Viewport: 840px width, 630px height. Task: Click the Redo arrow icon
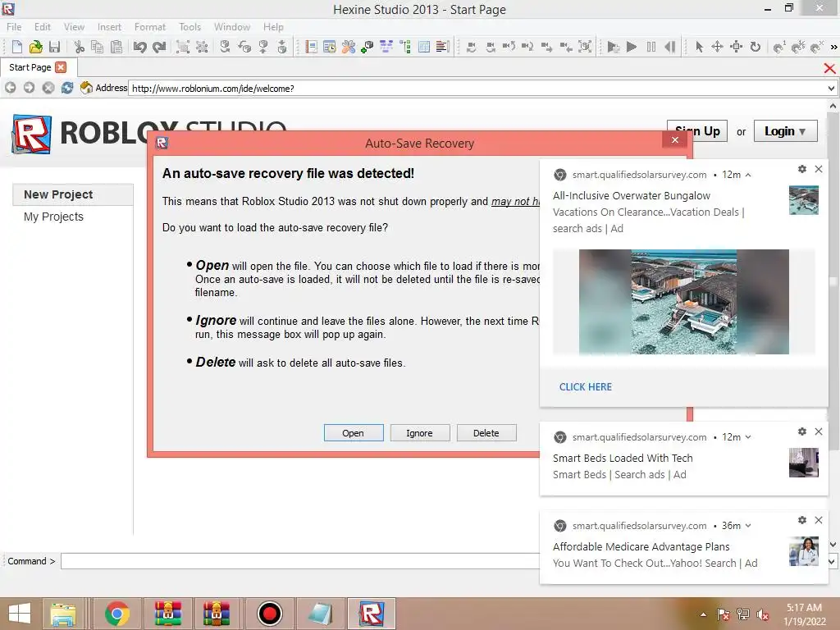pyautogui.click(x=159, y=47)
